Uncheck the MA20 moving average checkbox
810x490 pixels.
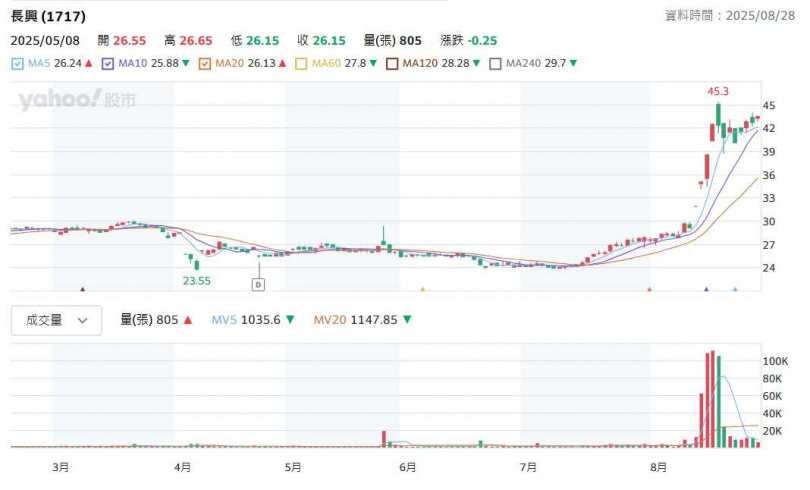pyautogui.click(x=205, y=64)
